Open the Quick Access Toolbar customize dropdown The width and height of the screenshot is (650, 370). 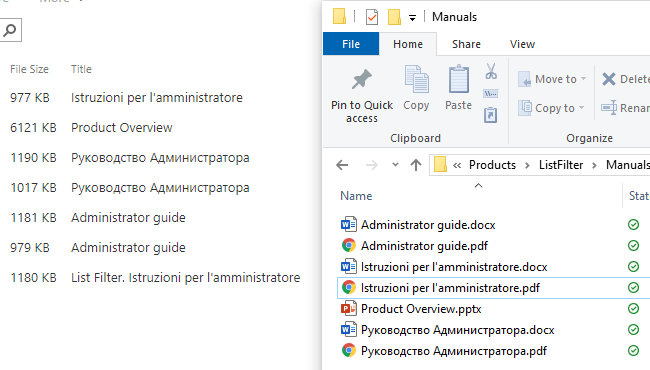coord(412,18)
